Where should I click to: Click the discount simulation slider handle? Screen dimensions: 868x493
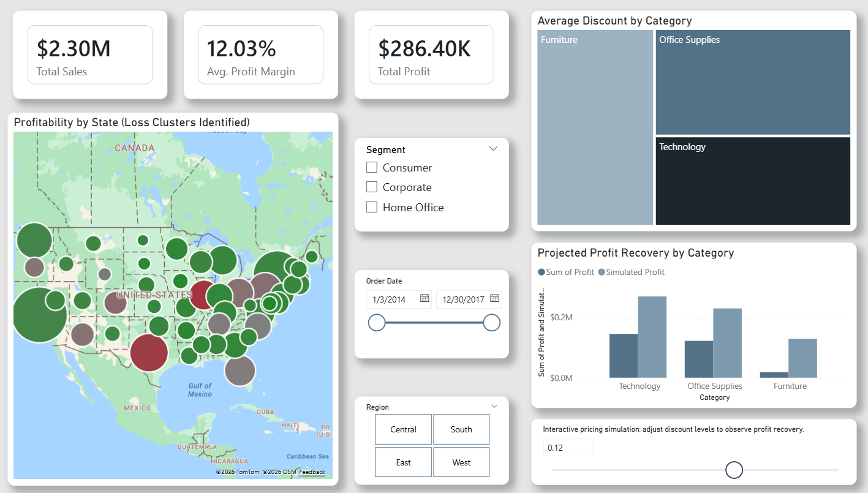(x=734, y=470)
